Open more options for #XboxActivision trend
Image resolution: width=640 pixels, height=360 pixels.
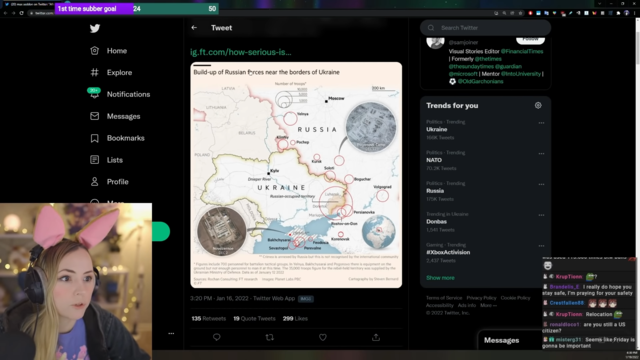pyautogui.click(x=541, y=246)
